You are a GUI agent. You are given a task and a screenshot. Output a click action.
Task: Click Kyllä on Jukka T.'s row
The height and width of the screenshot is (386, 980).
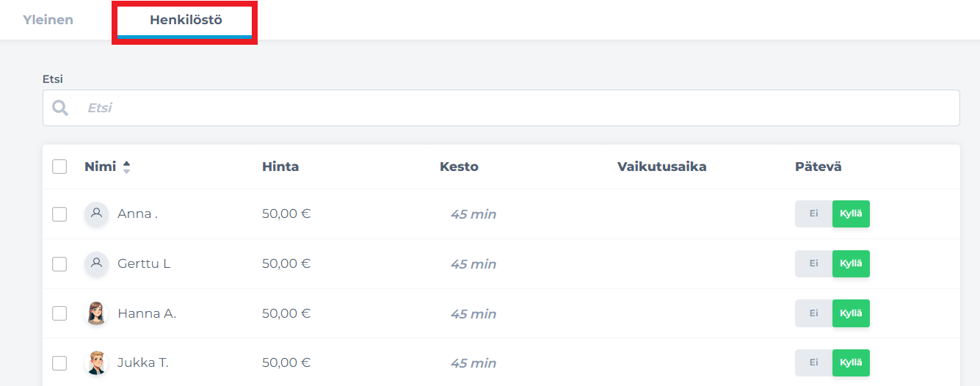(851, 363)
